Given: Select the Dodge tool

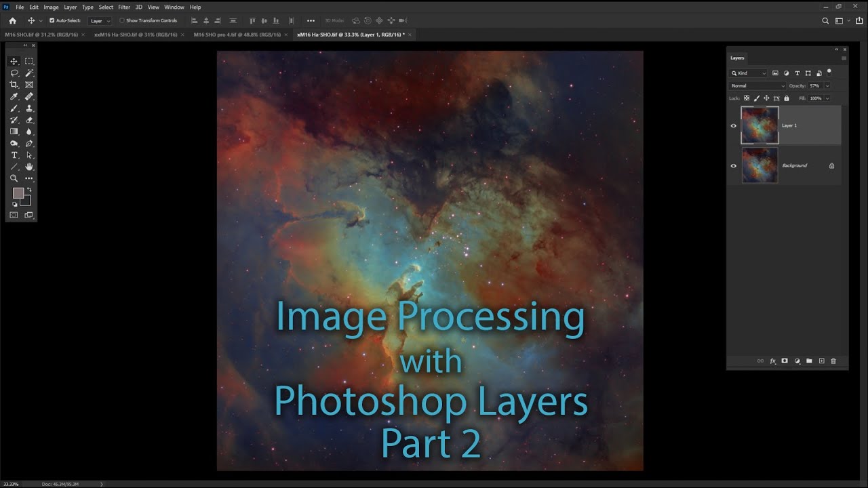Looking at the screenshot, I should pyautogui.click(x=14, y=144).
